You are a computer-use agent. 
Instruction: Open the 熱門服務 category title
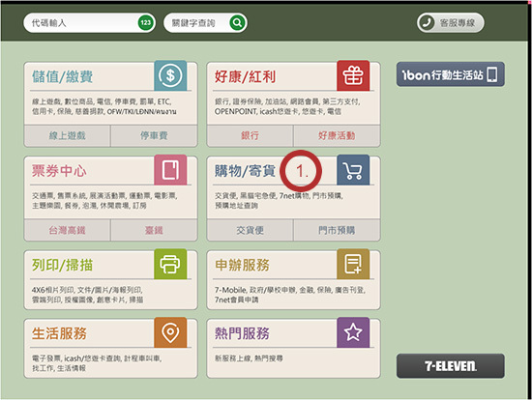click(x=242, y=333)
